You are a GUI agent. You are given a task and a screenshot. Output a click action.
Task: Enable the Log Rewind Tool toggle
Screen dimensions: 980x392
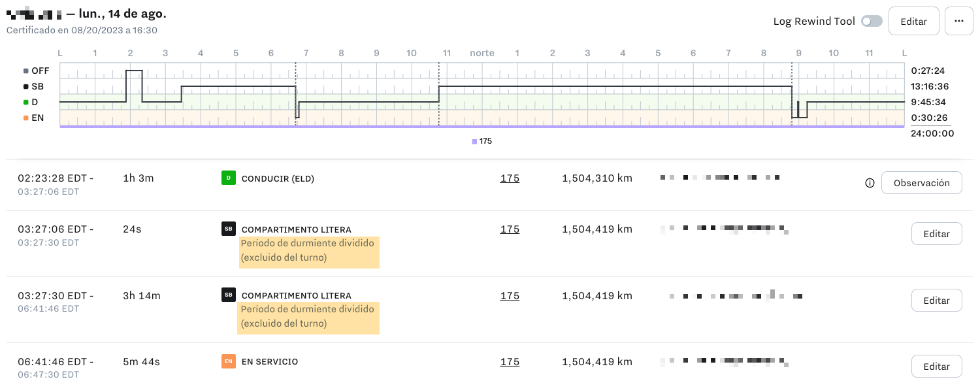pos(872,21)
